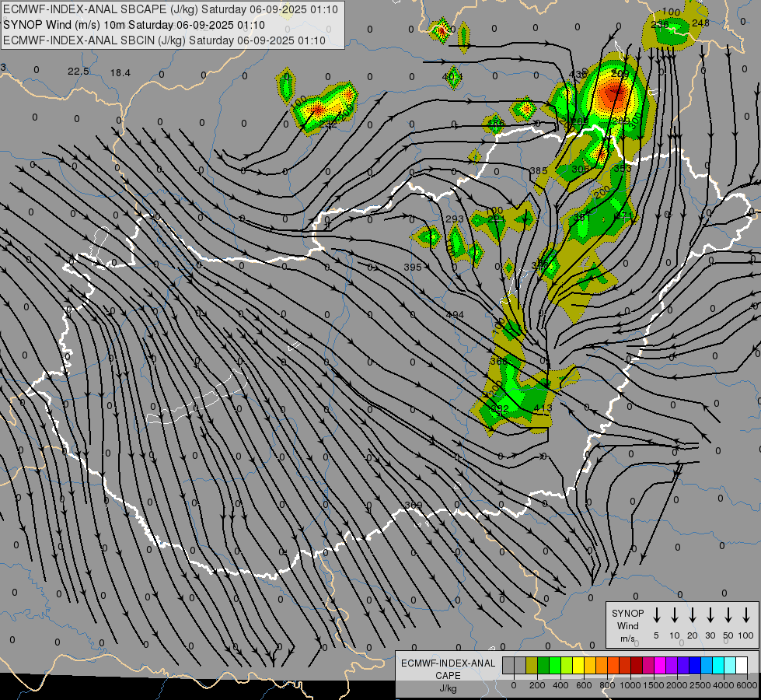Click the 353 CAPE value on map

click(x=623, y=168)
